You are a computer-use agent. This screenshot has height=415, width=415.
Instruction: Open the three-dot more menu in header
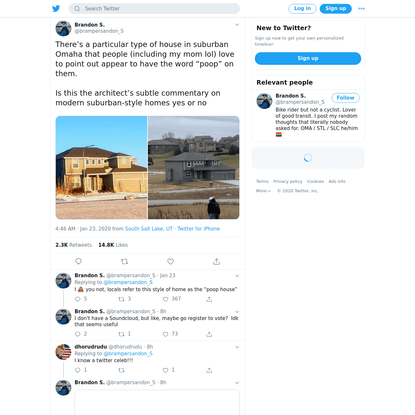pyautogui.click(x=361, y=9)
